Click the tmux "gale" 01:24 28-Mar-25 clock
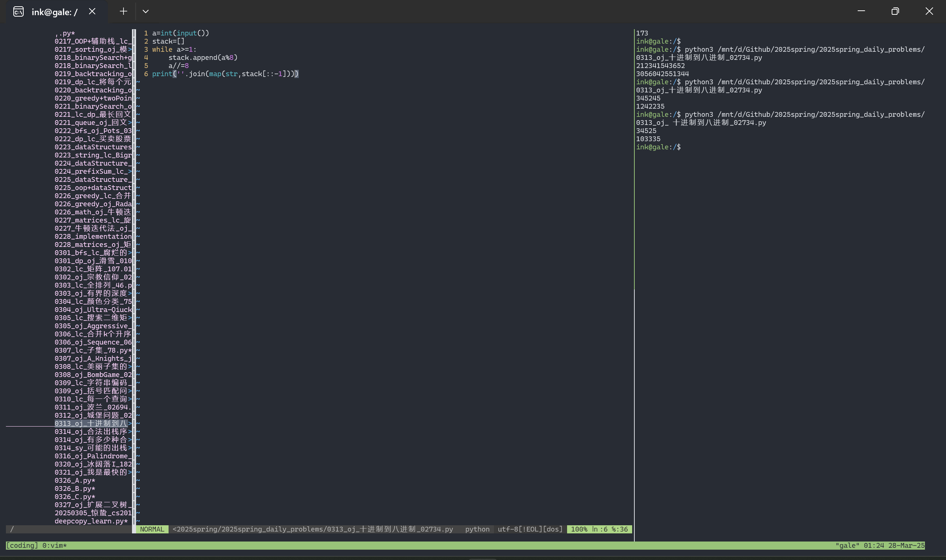This screenshot has width=946, height=560. coord(880,545)
